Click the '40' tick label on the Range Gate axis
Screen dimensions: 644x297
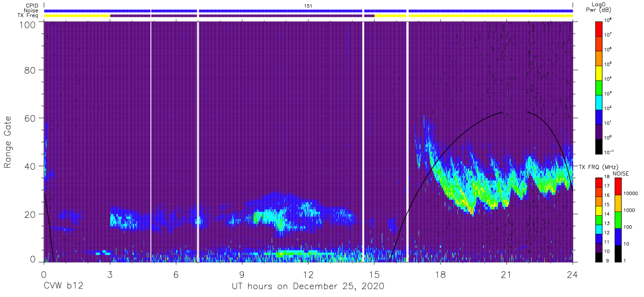[x=30, y=166]
